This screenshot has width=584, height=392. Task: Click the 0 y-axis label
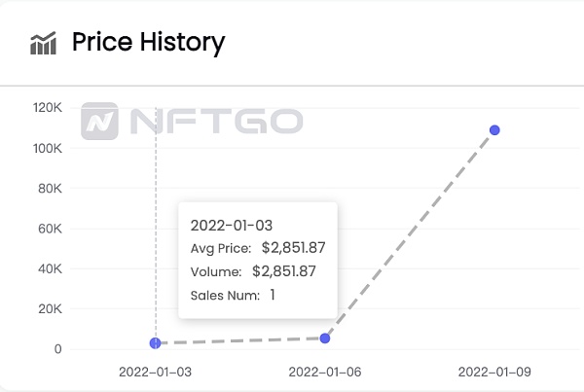click(58, 349)
